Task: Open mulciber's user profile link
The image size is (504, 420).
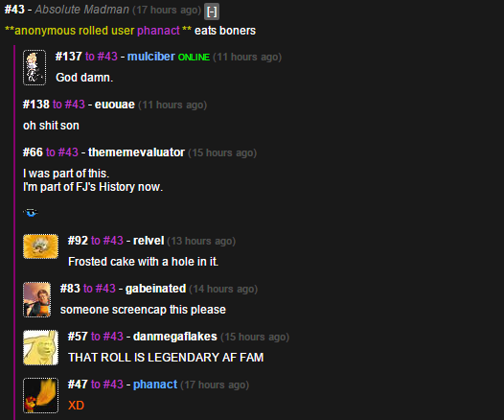Action: (x=151, y=57)
